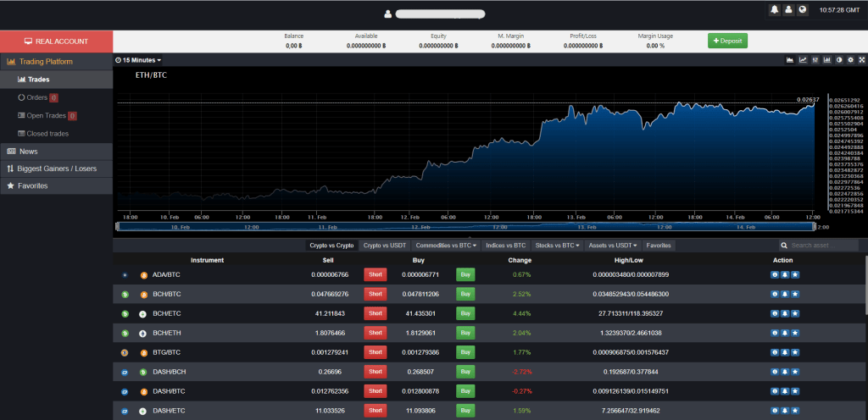Set price alert for BCH/ETH

click(x=785, y=333)
